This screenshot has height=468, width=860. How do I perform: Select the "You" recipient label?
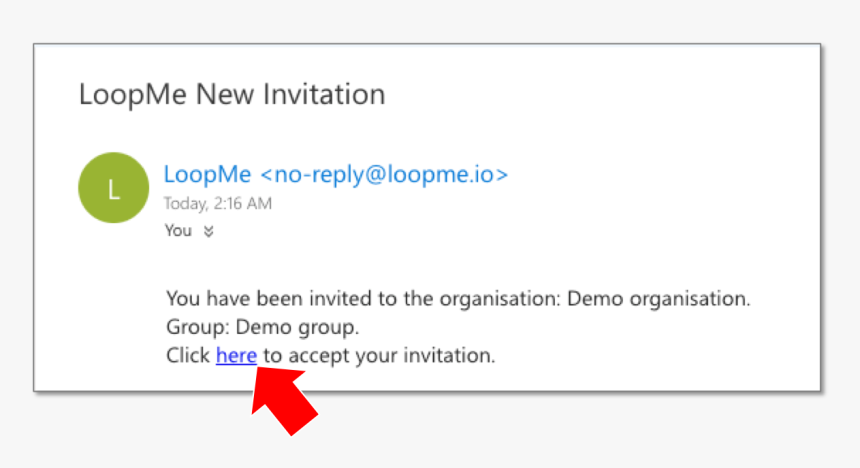click(178, 231)
